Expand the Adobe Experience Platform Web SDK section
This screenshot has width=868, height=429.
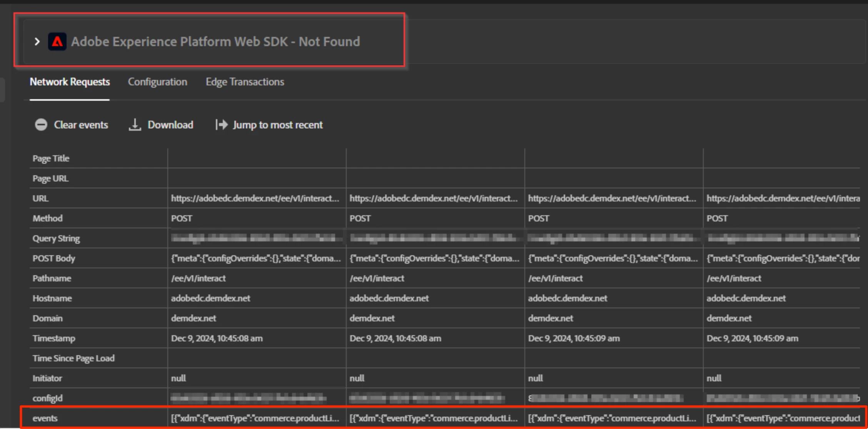tap(37, 42)
